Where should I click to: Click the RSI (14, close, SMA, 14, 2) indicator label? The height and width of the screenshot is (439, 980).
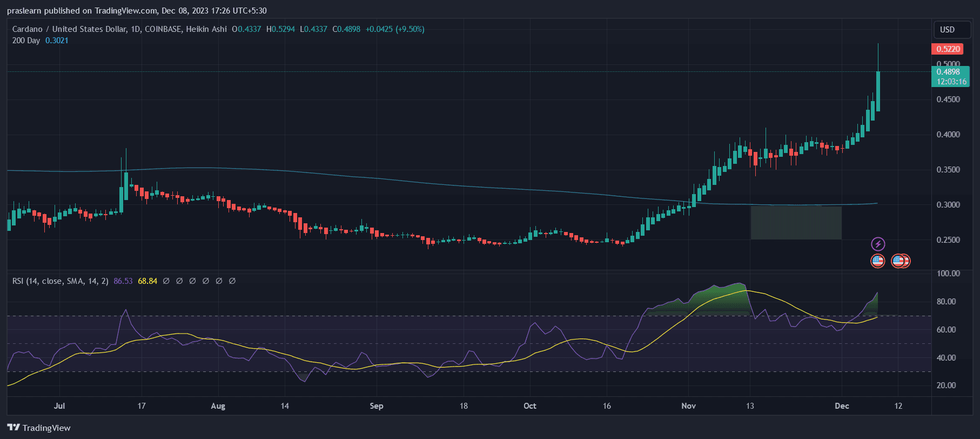tap(61, 281)
